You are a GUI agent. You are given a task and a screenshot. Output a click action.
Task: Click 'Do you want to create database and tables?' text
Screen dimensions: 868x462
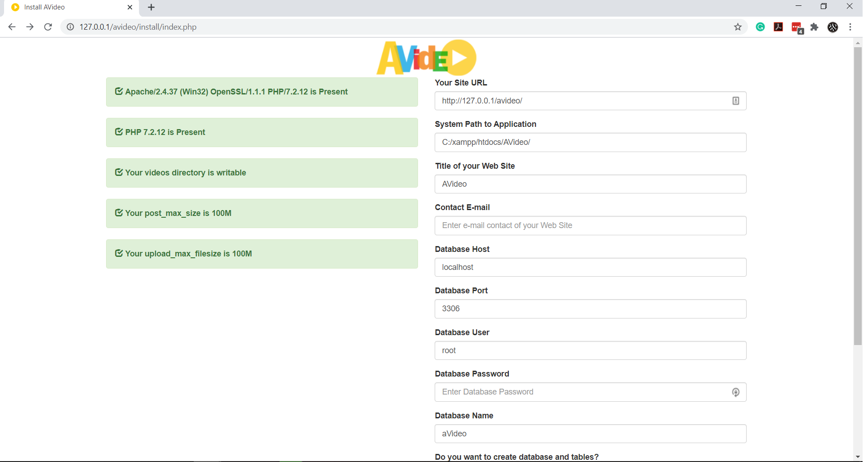(516, 457)
